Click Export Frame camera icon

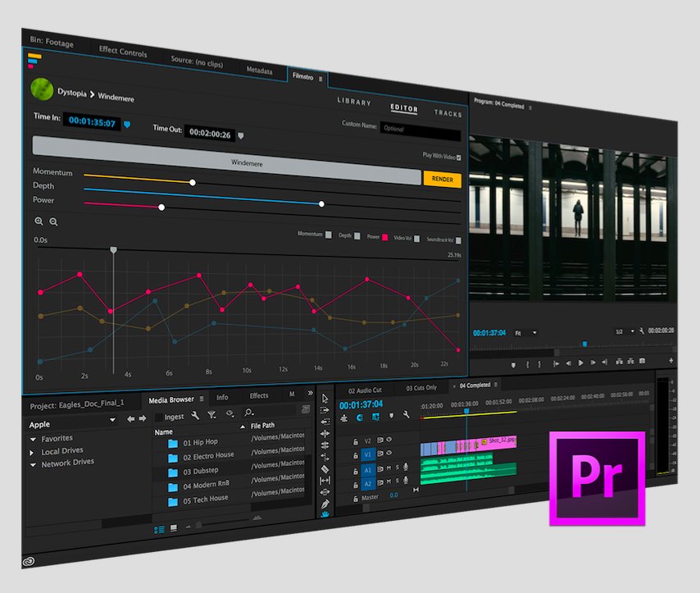click(642, 361)
